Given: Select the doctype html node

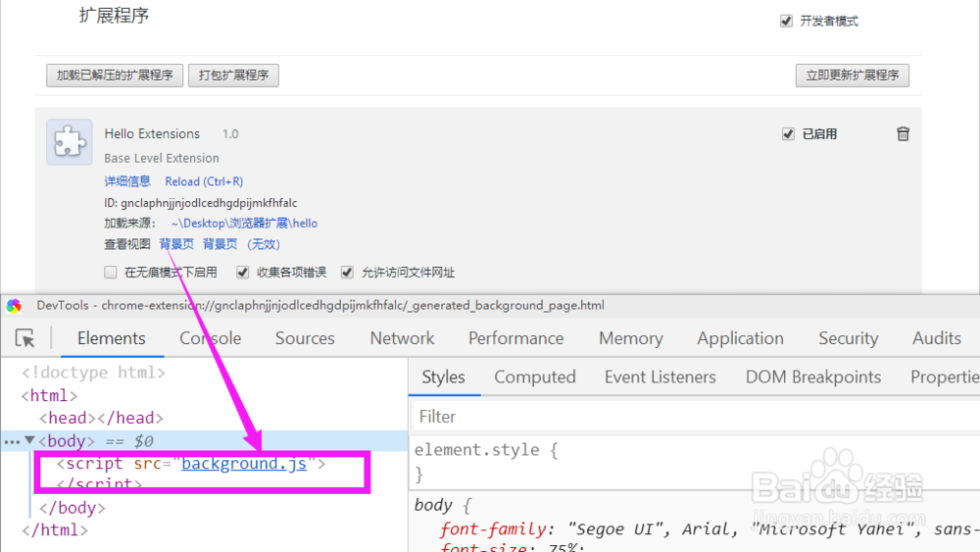Looking at the screenshot, I should (x=94, y=373).
